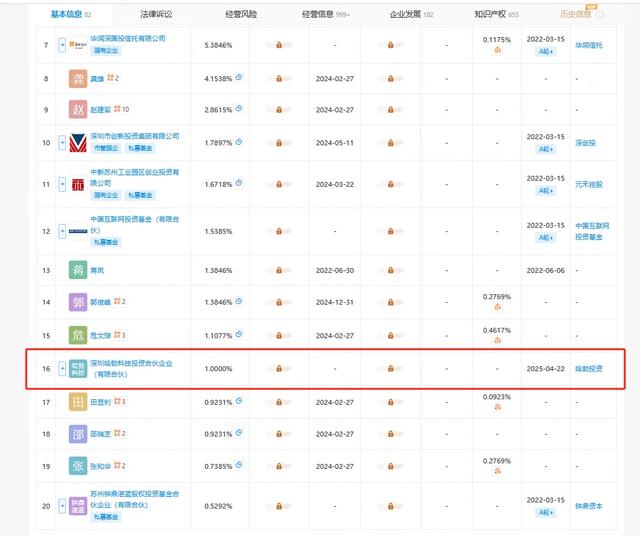This screenshot has width=640, height=536.
Task: Click the 邵 avatar in row 18
Action: coord(78,434)
